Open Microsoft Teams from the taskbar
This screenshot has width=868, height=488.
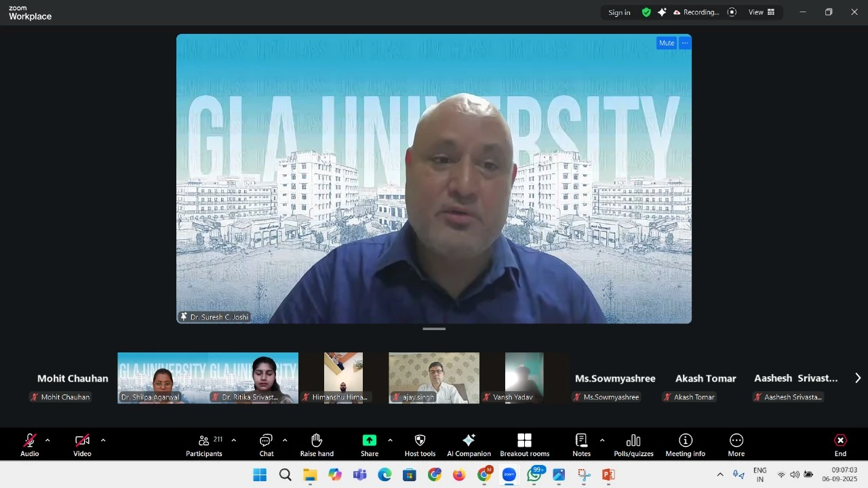[x=359, y=475]
